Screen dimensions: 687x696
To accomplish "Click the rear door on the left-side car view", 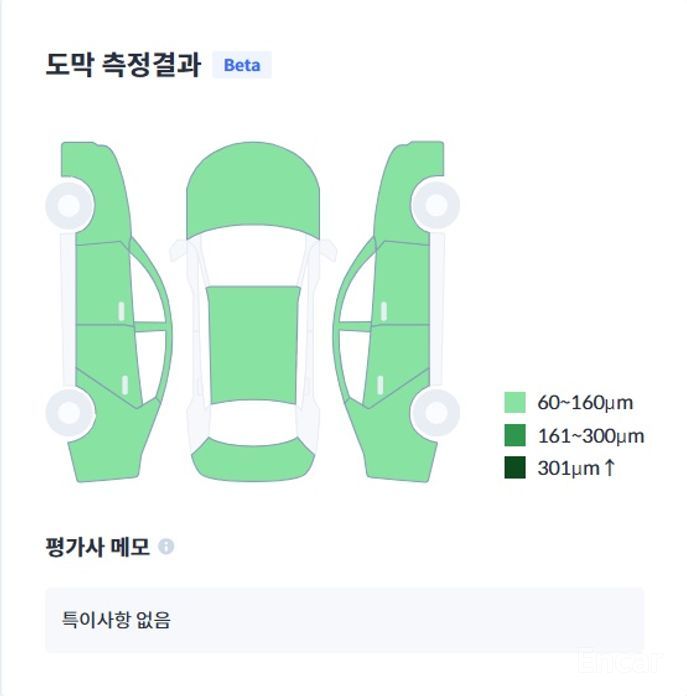I will pos(105,362).
